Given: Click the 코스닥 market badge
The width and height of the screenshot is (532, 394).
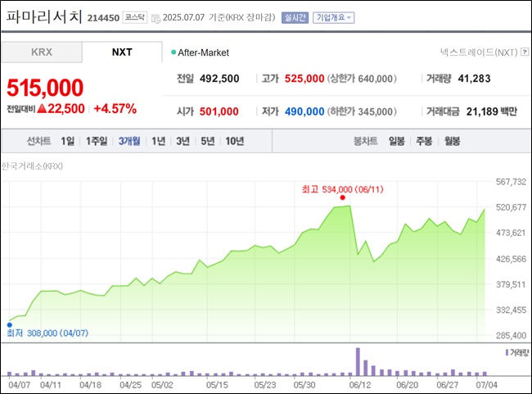Looking at the screenshot, I should point(135,17).
